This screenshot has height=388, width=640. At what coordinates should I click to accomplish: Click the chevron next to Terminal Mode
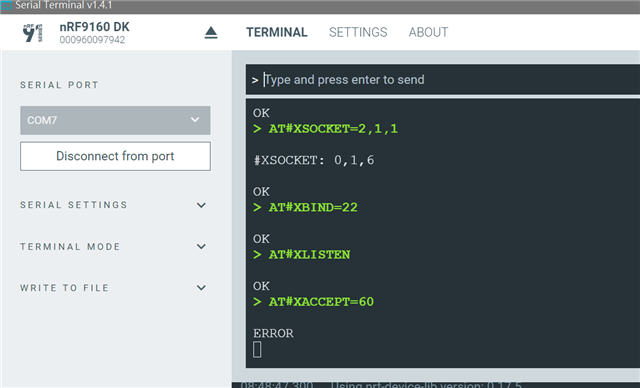(201, 246)
